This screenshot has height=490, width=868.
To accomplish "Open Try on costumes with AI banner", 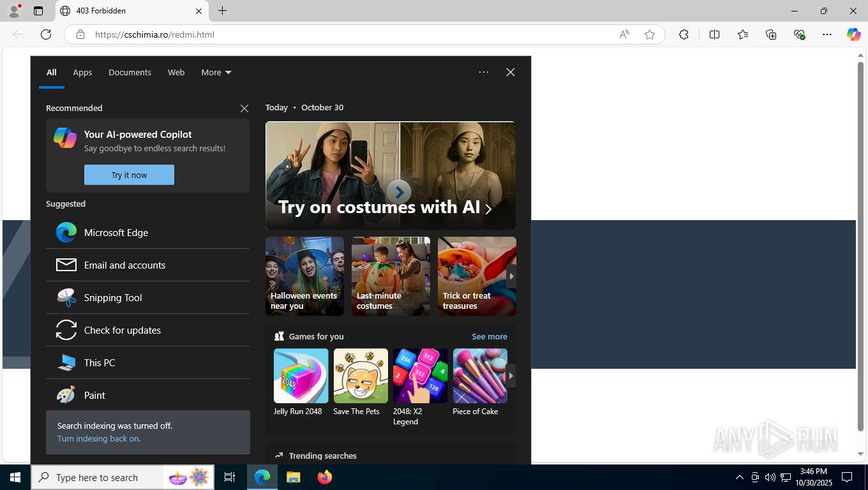I will coord(391,175).
